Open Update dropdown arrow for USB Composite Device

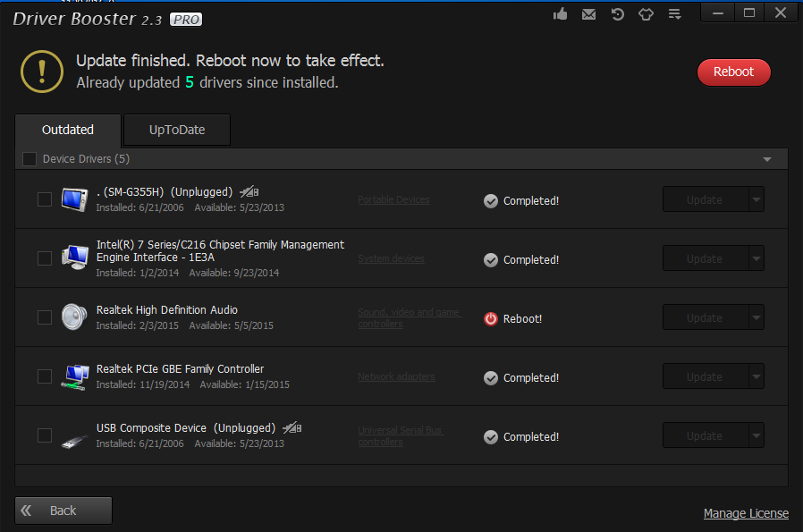[757, 435]
